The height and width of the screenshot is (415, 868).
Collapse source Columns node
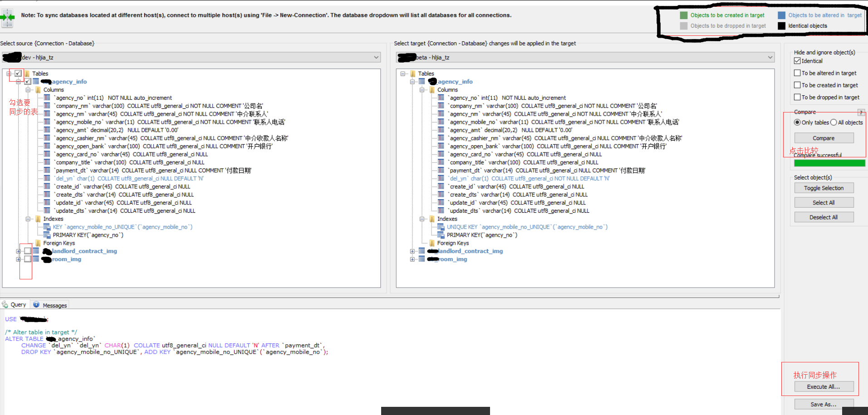tap(28, 90)
